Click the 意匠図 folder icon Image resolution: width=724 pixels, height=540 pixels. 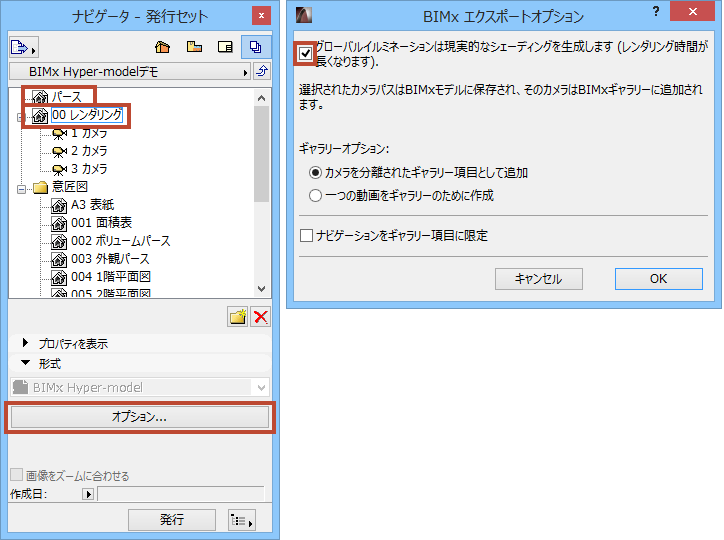tap(41, 187)
